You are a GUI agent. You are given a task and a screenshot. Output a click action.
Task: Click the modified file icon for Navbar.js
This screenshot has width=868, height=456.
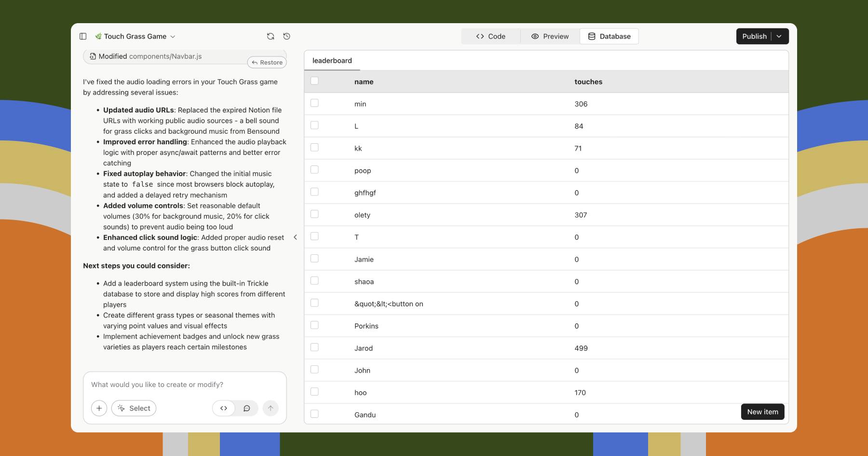(93, 56)
